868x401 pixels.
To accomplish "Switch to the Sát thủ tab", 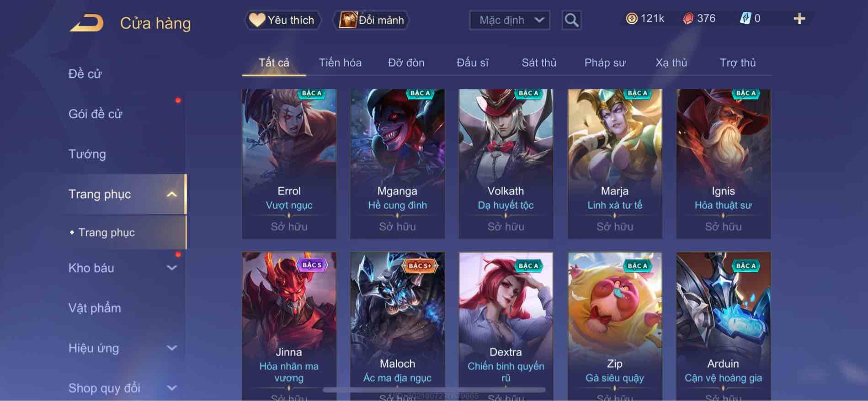I will tap(539, 63).
